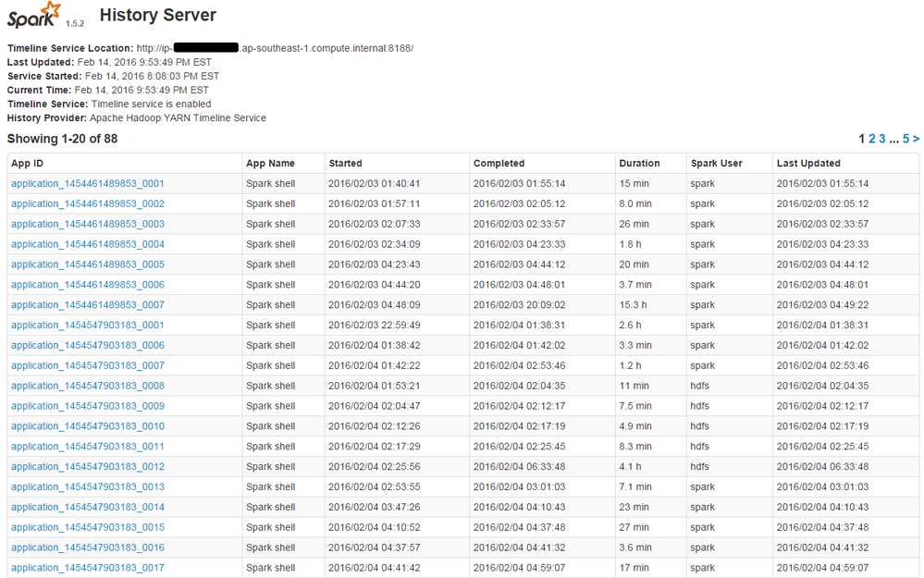Open application_1454547903183_0010
Viewport: 924px width, 578px height.
[x=87, y=426]
